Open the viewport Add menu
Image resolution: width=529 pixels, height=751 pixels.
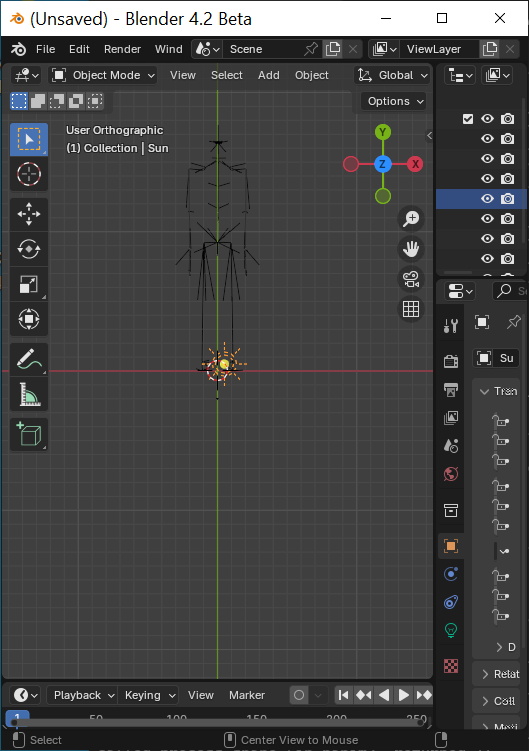pyautogui.click(x=268, y=75)
